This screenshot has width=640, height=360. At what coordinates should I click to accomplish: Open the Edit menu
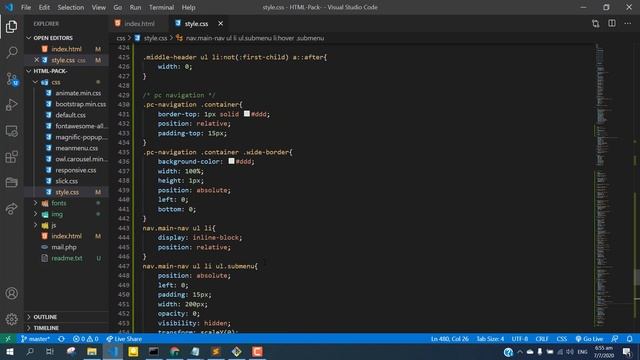point(44,7)
